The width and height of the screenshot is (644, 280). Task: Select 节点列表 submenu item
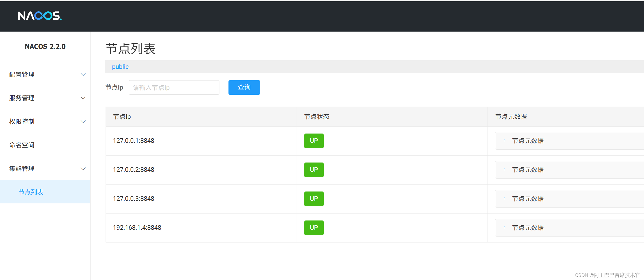click(45, 192)
